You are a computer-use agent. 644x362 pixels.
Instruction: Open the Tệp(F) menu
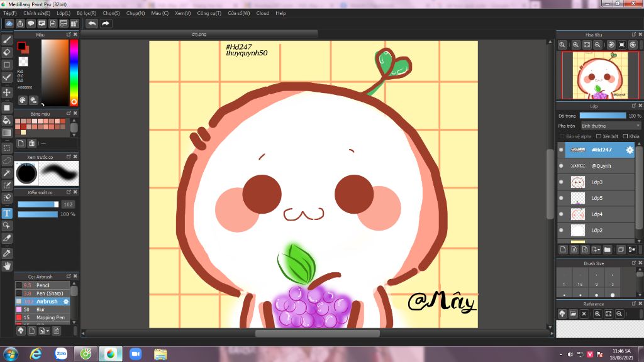[10, 13]
